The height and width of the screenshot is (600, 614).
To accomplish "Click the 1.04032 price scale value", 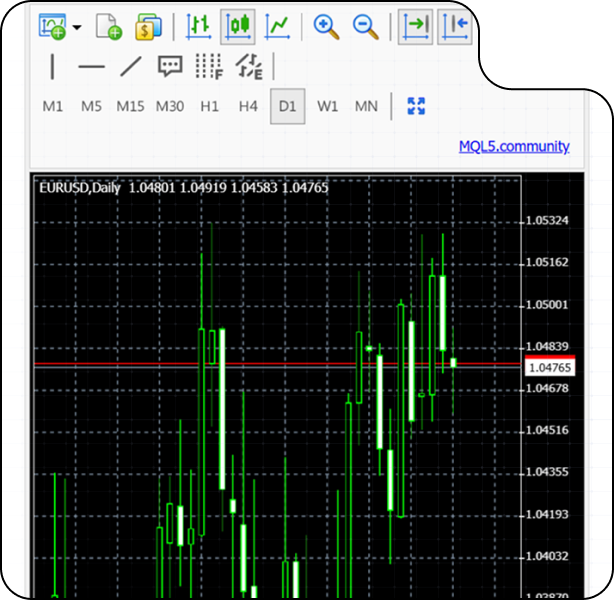I will (547, 556).
